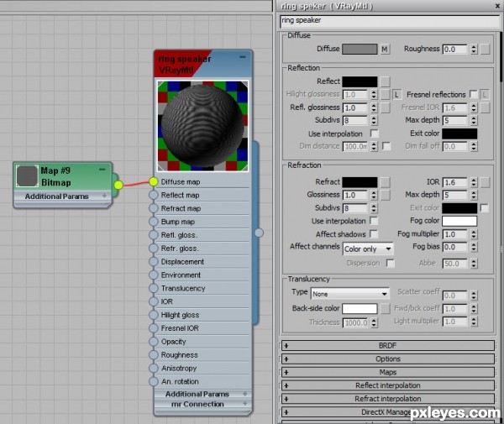
Task: Click the Reflection Subdivs spinner arrows
Action: [374, 120]
